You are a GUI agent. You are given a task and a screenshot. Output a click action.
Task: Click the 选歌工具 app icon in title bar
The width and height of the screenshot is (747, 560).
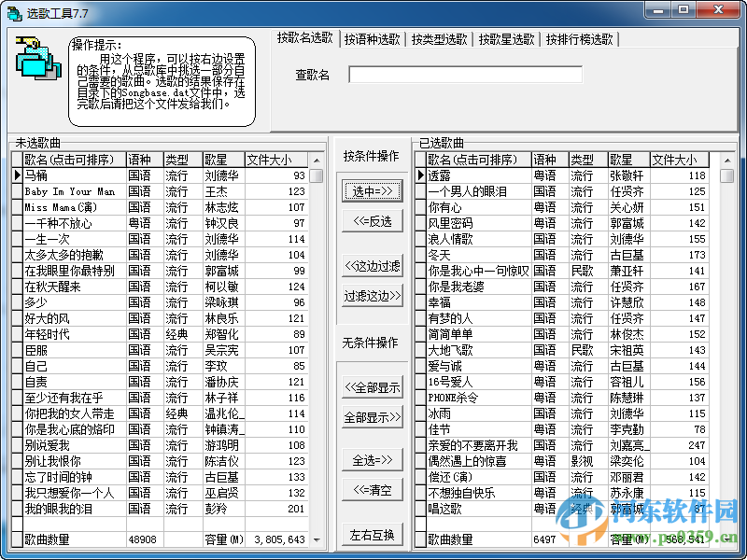[15, 13]
